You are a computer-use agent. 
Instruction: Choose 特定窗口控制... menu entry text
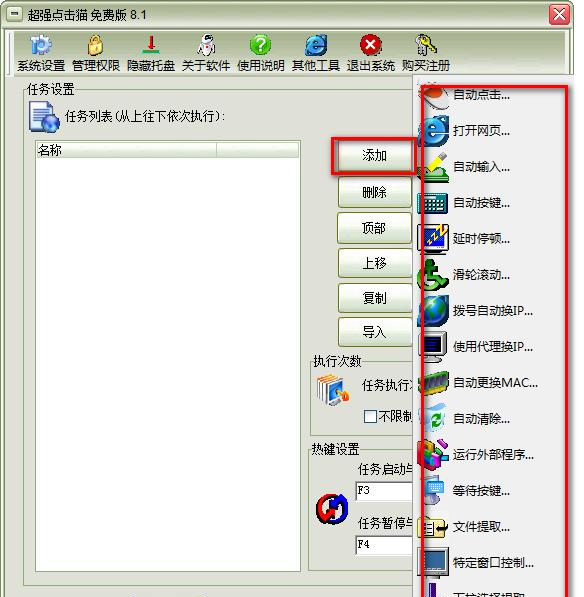pyautogui.click(x=493, y=563)
